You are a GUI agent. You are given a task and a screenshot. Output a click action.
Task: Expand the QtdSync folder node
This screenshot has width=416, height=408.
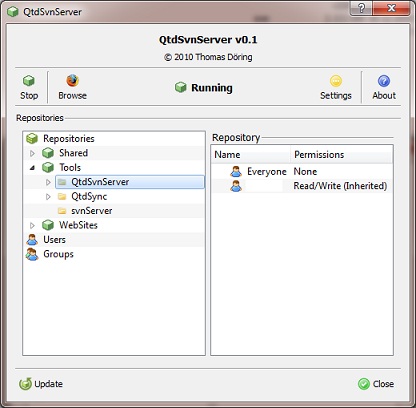pos(48,197)
